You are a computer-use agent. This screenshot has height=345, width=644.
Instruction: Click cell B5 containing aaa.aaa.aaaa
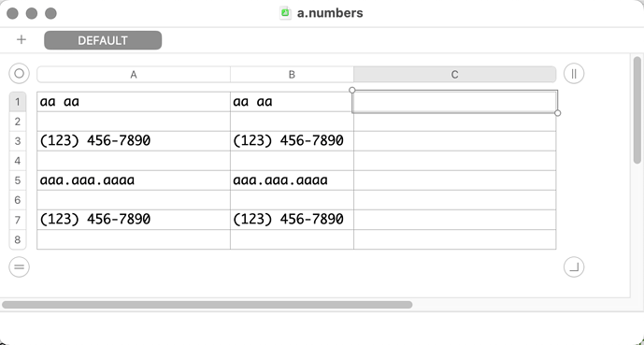click(292, 180)
